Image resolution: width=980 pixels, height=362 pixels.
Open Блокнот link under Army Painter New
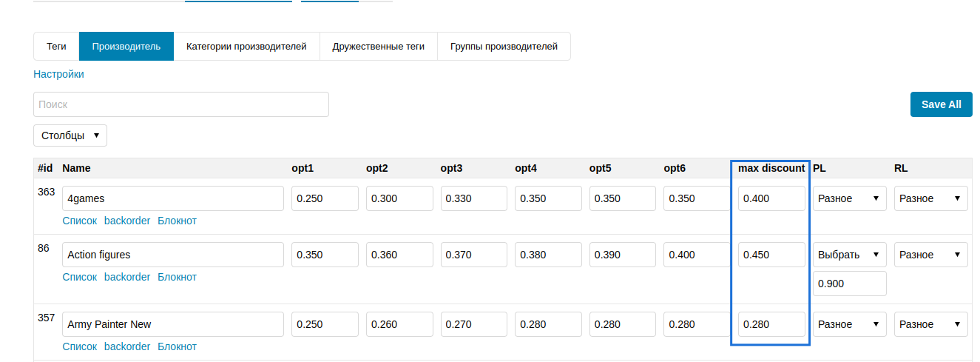point(177,346)
